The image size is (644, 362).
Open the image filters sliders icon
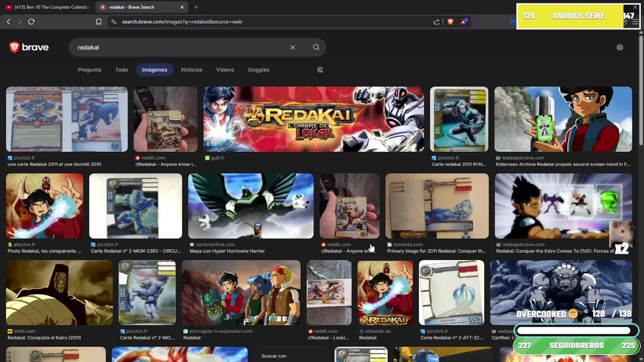point(320,70)
